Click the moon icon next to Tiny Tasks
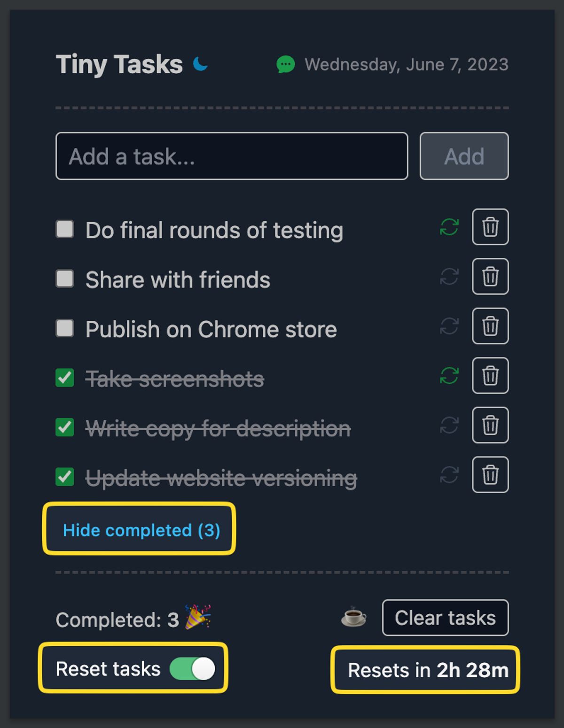This screenshot has height=728, width=564. [x=199, y=62]
